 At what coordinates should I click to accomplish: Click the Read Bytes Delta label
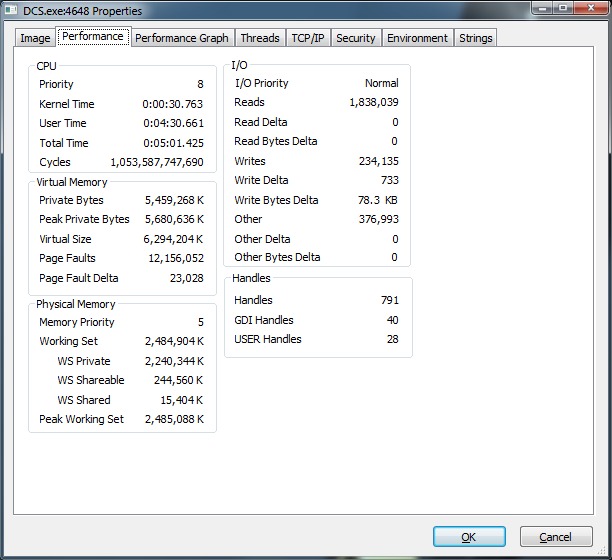(276, 141)
